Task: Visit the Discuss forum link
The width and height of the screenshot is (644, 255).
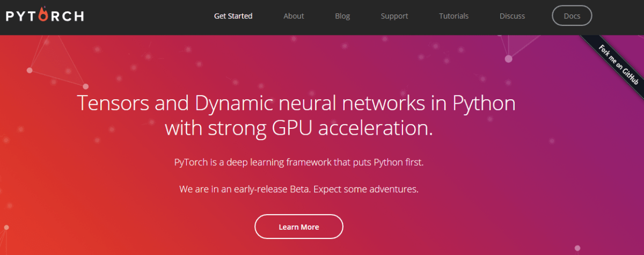Action: (x=512, y=16)
